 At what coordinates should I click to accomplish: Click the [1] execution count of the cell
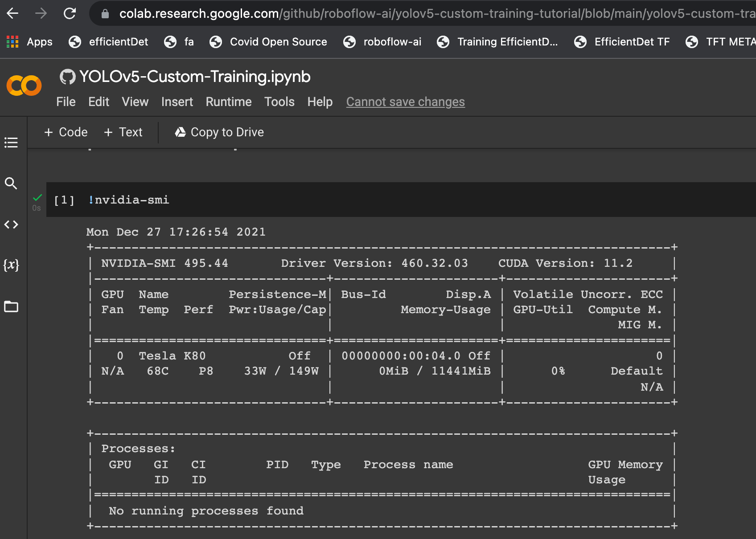point(64,200)
